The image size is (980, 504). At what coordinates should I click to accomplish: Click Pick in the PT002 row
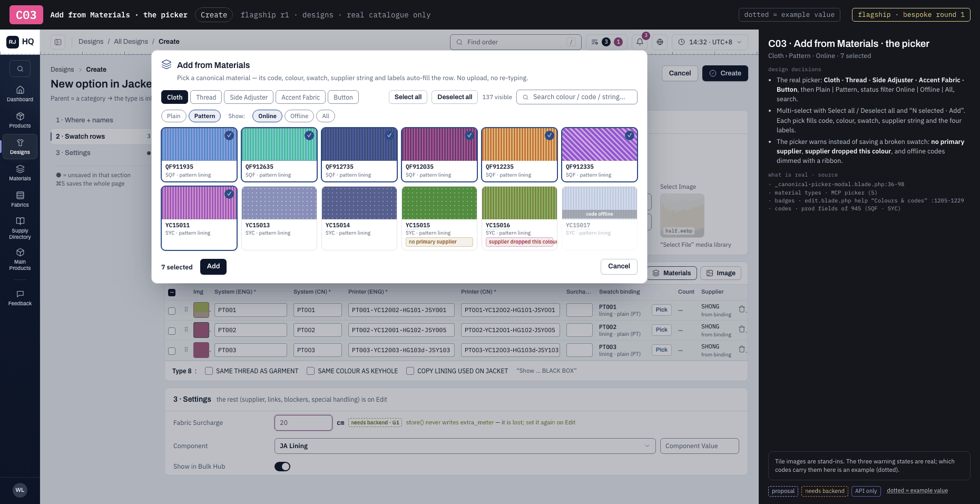[662, 330]
